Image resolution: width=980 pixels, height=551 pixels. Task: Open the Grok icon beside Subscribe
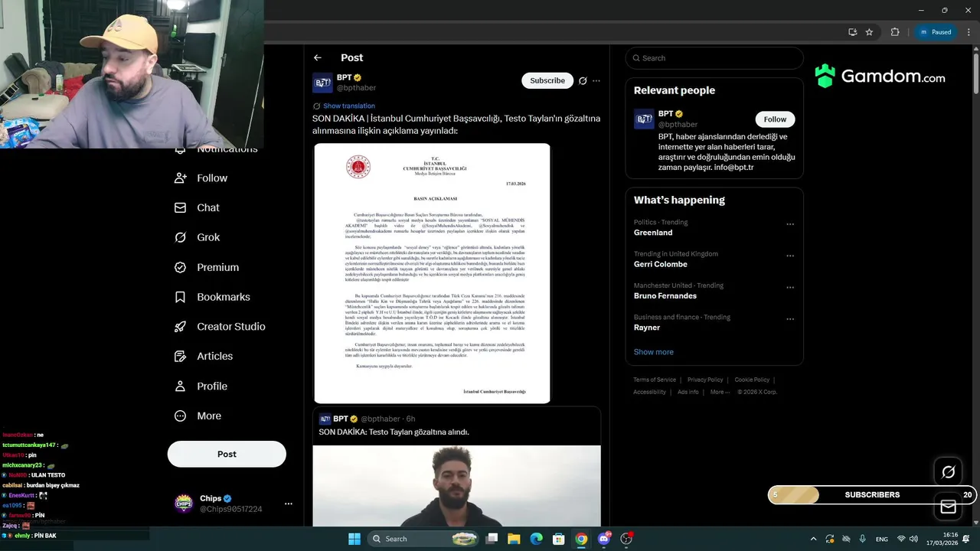(x=583, y=80)
